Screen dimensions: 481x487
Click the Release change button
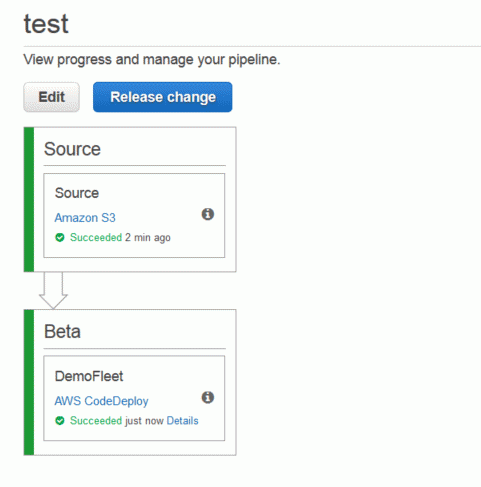point(163,97)
